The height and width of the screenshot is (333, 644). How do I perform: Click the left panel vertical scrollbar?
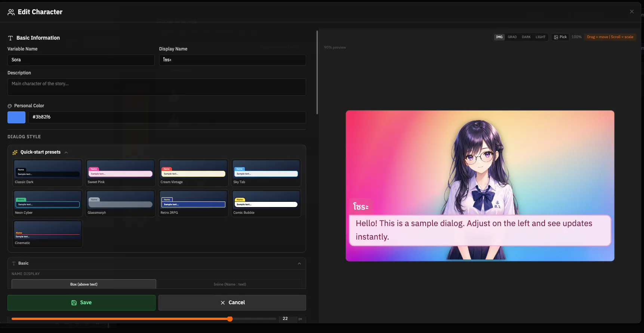click(317, 73)
